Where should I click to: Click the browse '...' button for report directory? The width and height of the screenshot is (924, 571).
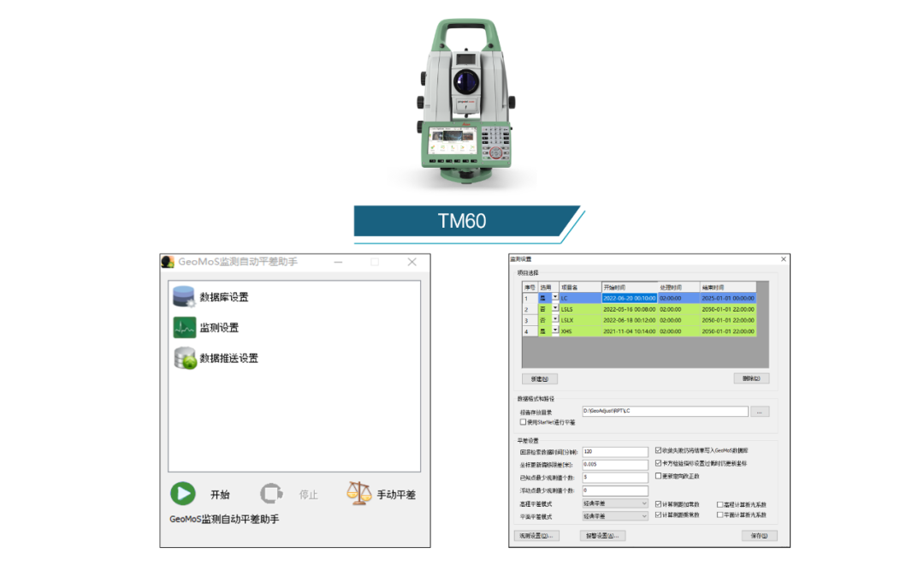point(760,412)
